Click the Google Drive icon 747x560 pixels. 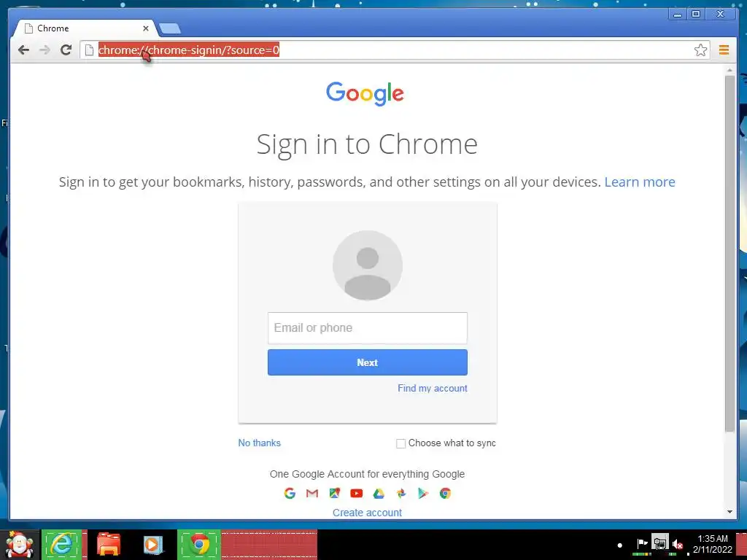(x=379, y=494)
